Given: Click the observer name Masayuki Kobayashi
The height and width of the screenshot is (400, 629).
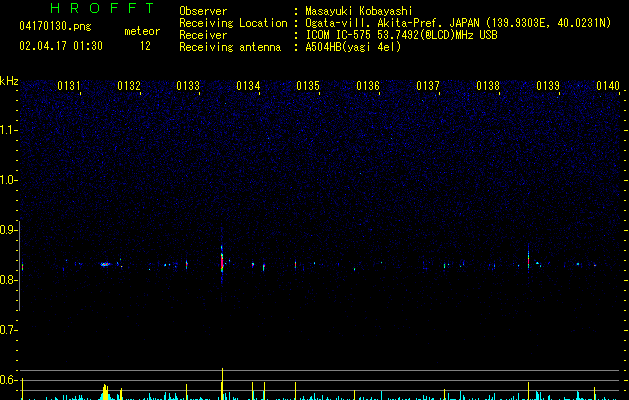Looking at the screenshot, I should click(359, 11).
